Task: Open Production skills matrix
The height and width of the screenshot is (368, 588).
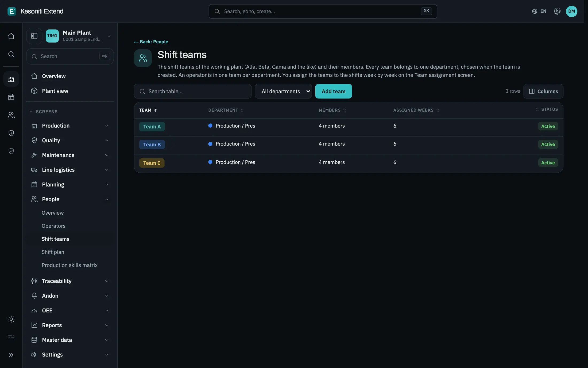Action: point(69,265)
